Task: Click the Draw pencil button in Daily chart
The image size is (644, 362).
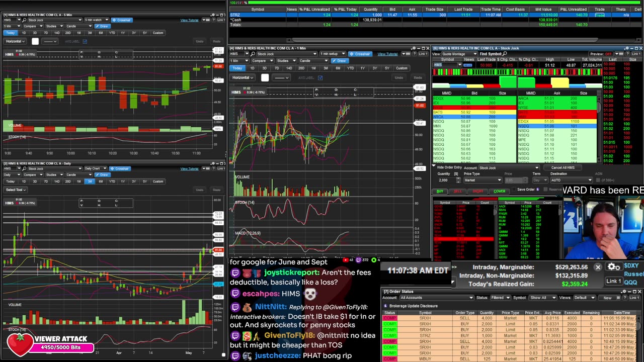Action: (102, 175)
